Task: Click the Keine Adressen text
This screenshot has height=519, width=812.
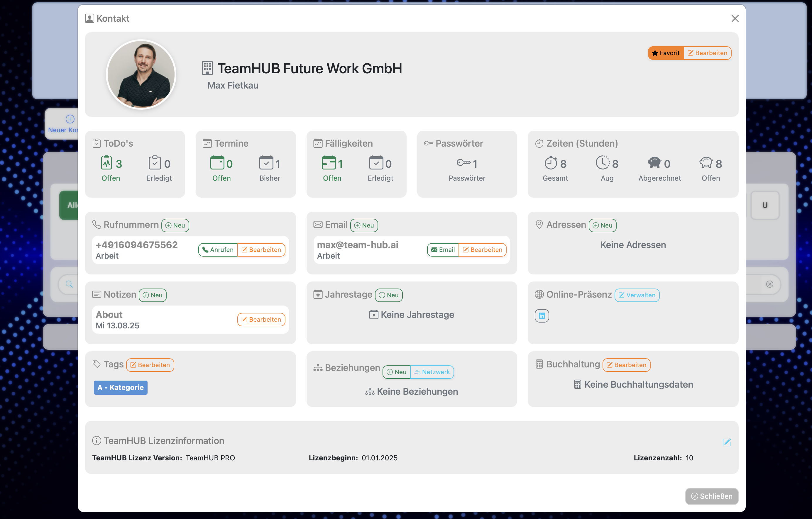Action: pos(633,245)
